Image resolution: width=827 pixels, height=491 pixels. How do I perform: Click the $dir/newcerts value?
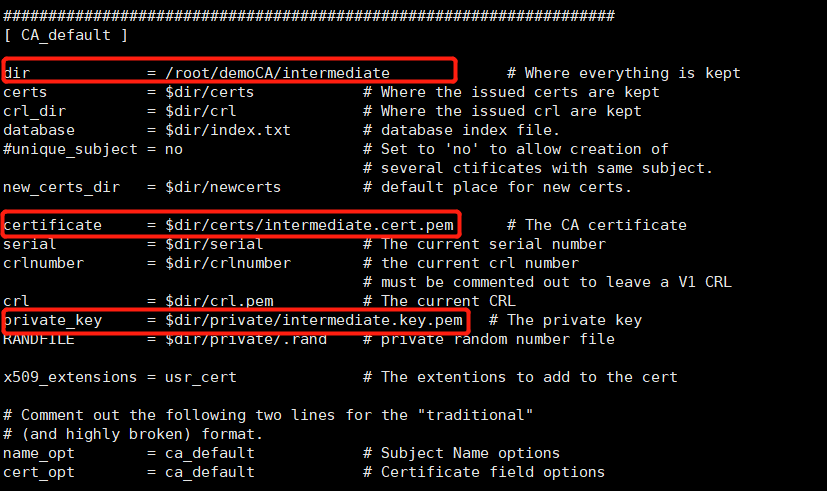pos(223,187)
